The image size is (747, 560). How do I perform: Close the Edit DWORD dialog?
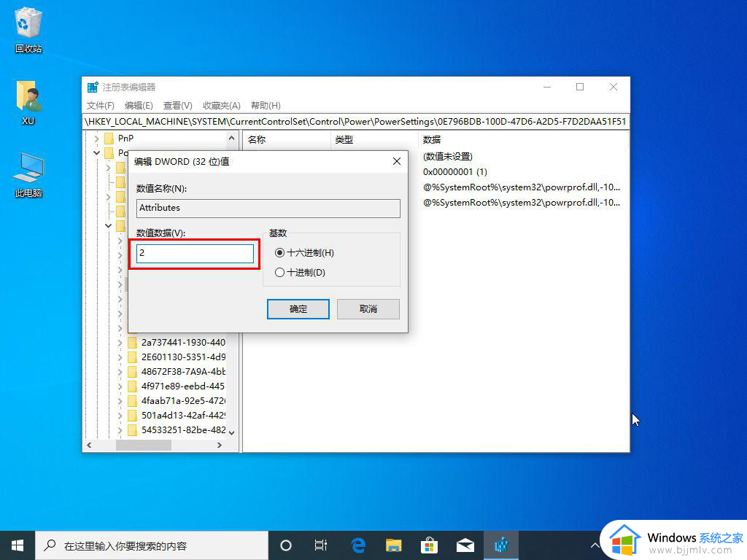pyautogui.click(x=396, y=161)
